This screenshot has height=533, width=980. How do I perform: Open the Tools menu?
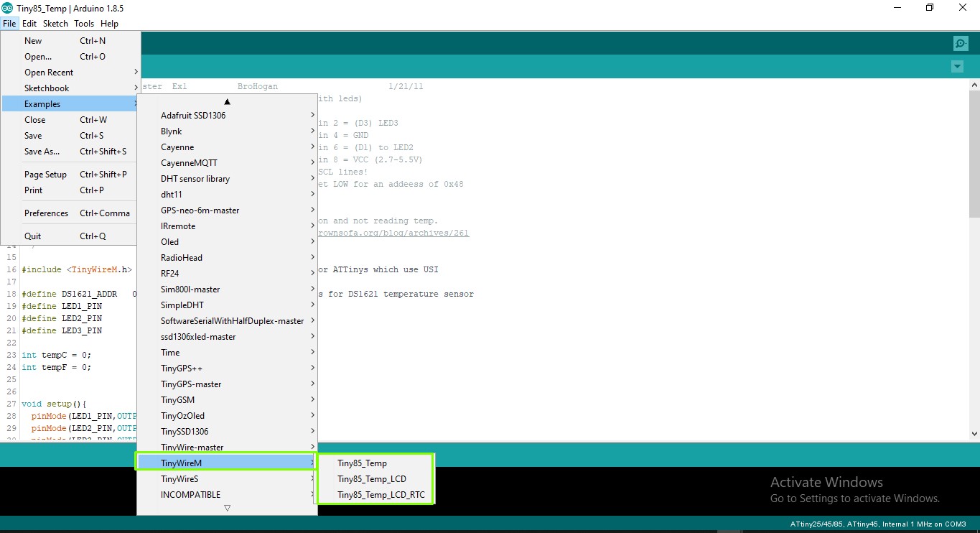click(84, 24)
